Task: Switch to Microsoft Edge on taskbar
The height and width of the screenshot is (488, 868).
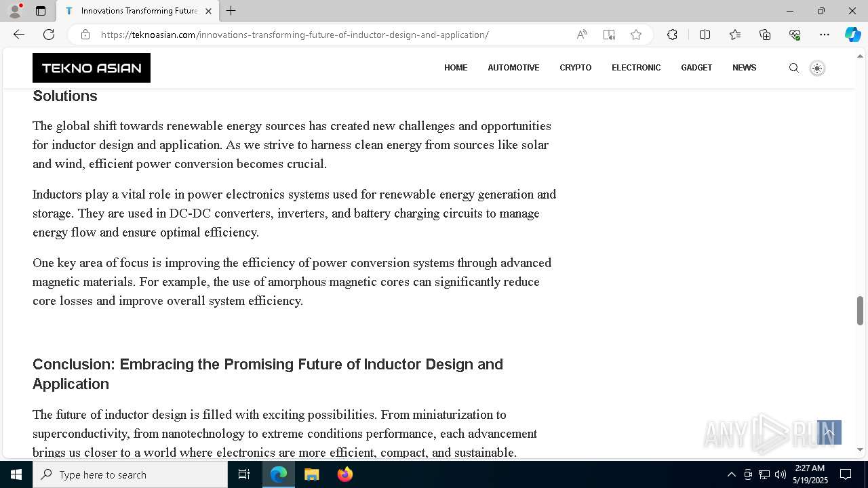Action: (x=279, y=474)
